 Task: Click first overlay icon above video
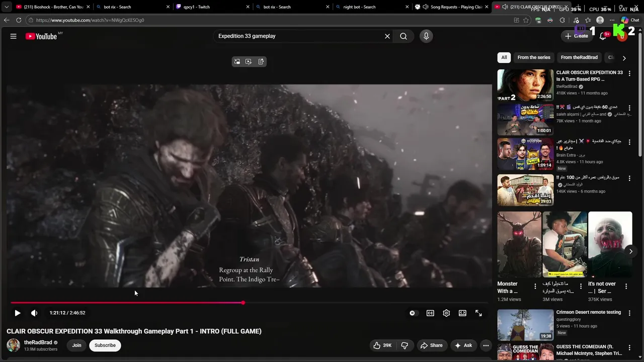(x=237, y=61)
